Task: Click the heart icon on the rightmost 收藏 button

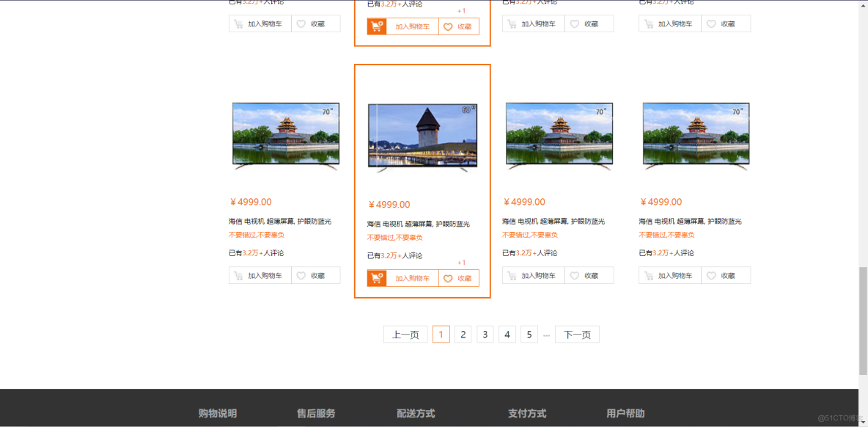Action: coord(710,275)
